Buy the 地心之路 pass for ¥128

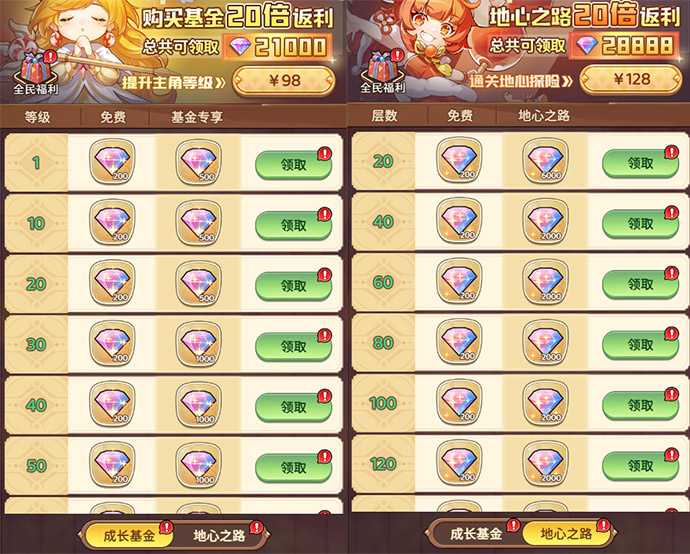click(x=631, y=80)
